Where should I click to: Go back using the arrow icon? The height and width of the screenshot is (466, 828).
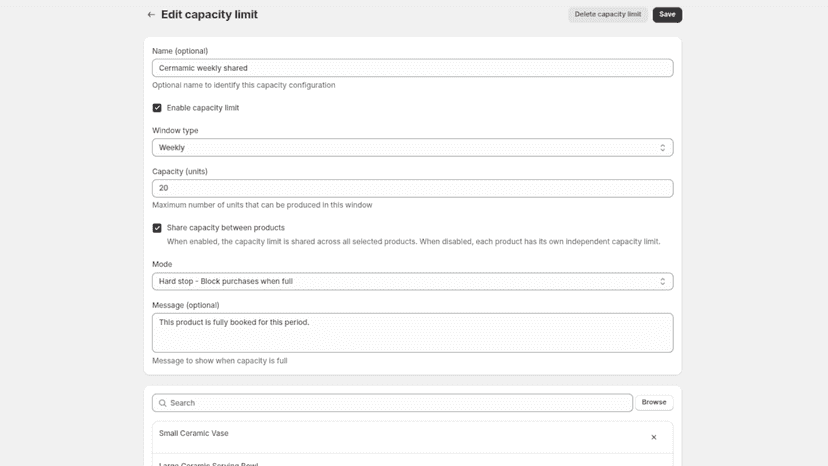151,15
